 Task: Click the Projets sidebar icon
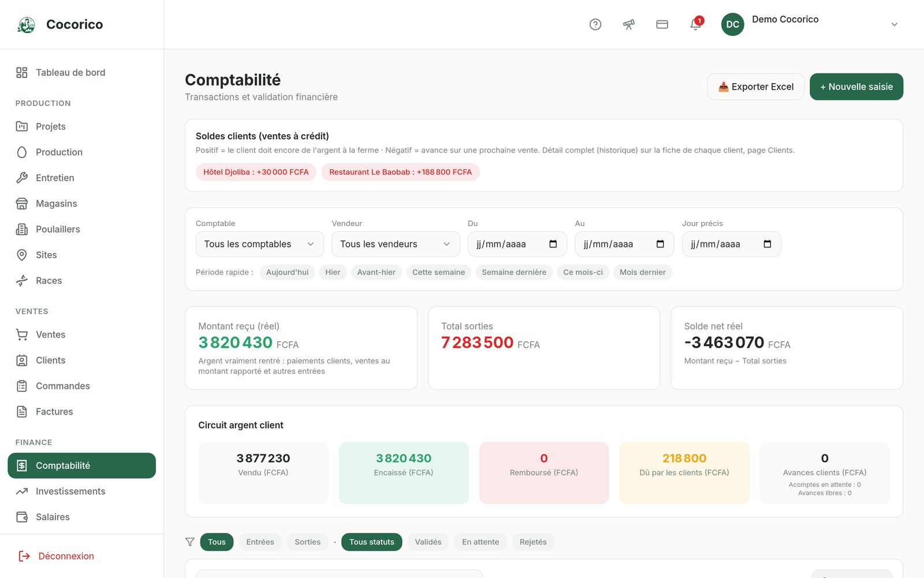click(22, 127)
